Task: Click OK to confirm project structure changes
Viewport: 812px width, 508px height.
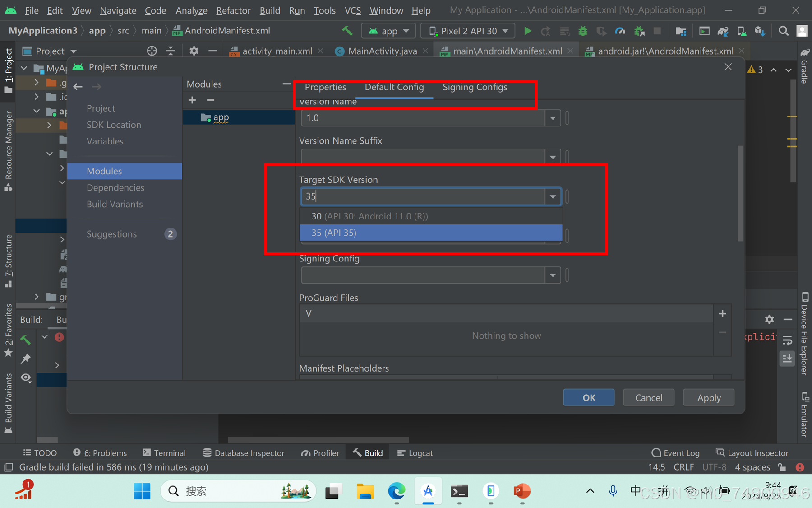Action: (x=588, y=397)
